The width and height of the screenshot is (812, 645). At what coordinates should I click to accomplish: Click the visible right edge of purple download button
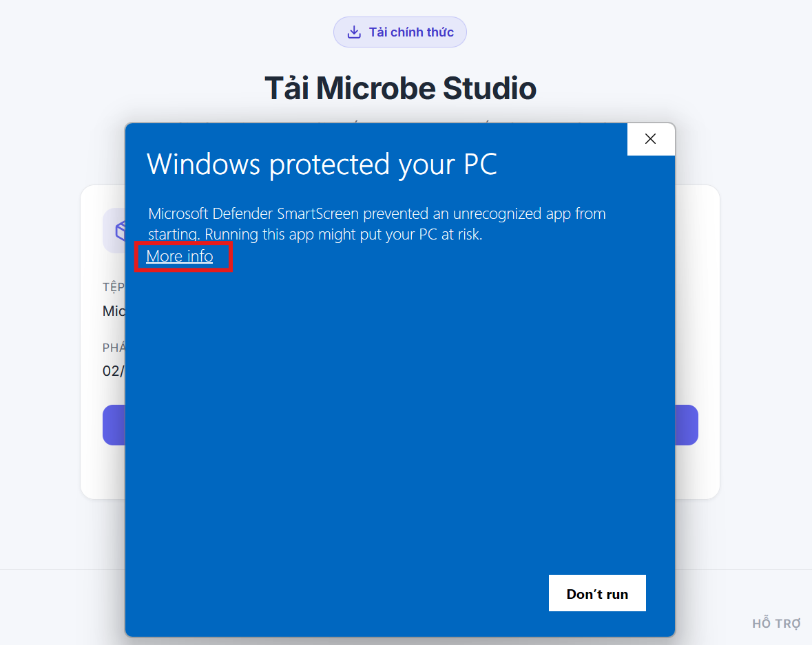coord(687,425)
